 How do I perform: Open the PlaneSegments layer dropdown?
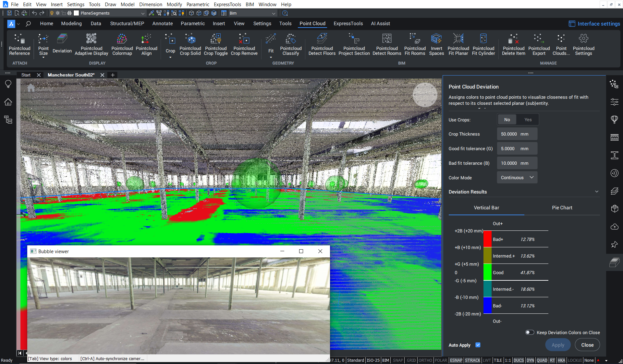coord(143,13)
